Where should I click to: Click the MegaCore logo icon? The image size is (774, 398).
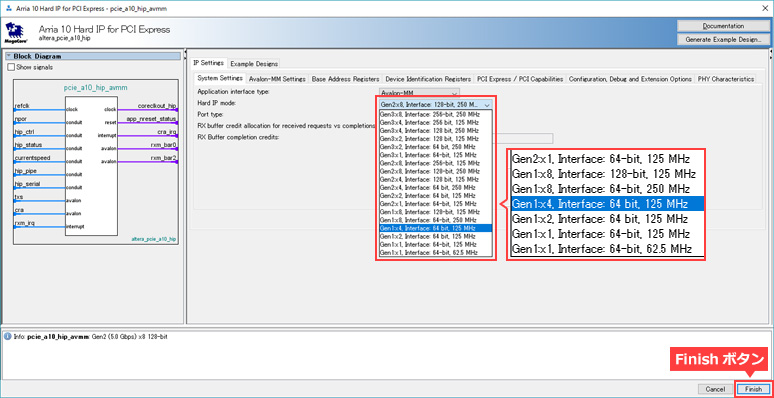click(x=16, y=33)
